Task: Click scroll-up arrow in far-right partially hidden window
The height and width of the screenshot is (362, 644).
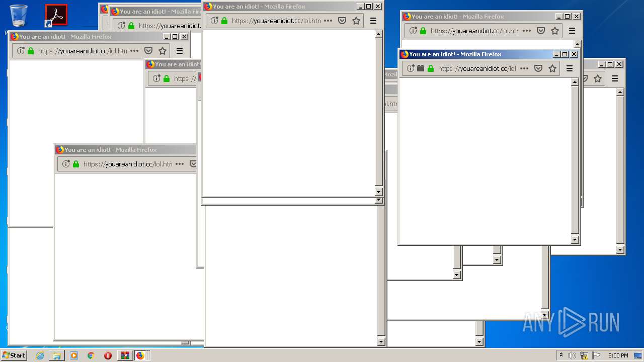Action: 620,93
